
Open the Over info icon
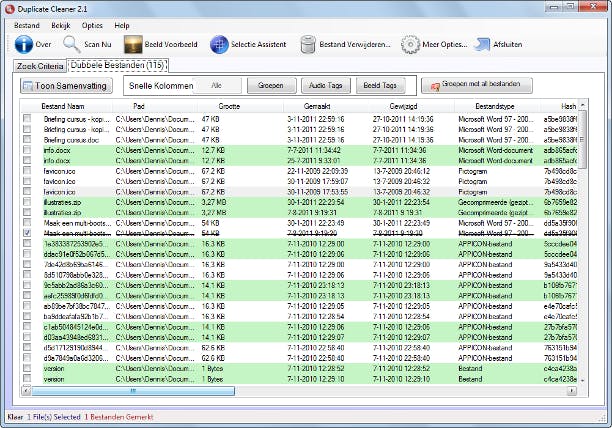click(24, 44)
